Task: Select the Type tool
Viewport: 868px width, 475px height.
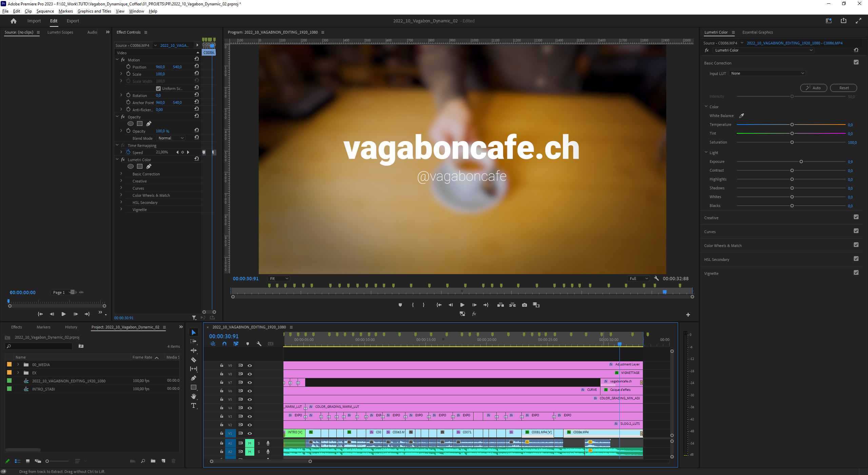Action: point(194,405)
